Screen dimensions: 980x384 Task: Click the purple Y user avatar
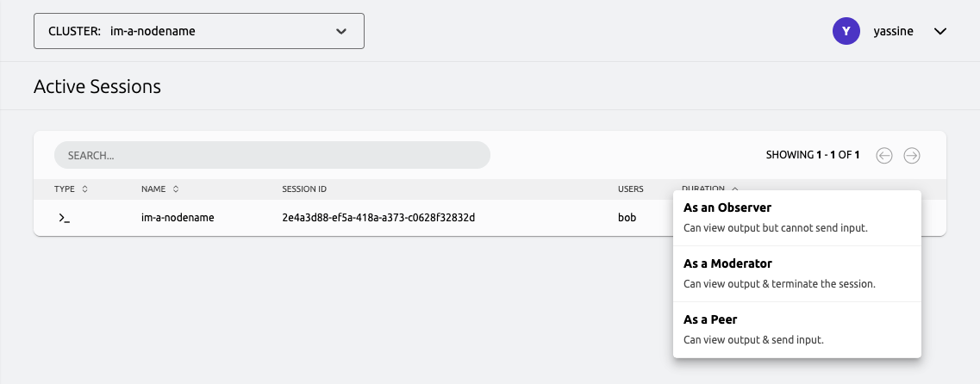pos(846,31)
